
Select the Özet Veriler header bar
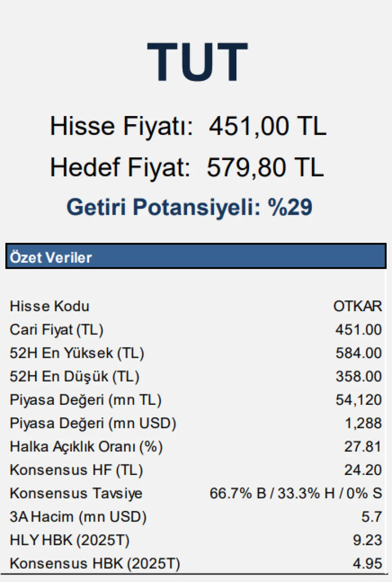click(x=196, y=256)
